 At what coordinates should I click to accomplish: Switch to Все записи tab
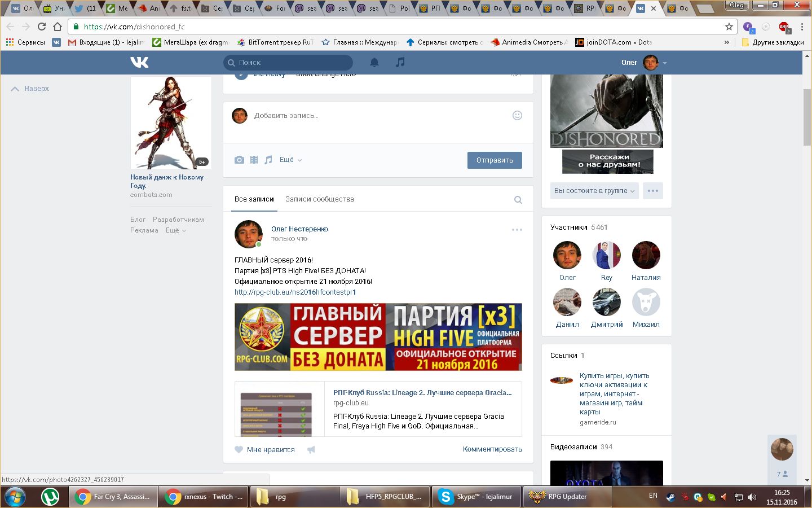(x=254, y=199)
